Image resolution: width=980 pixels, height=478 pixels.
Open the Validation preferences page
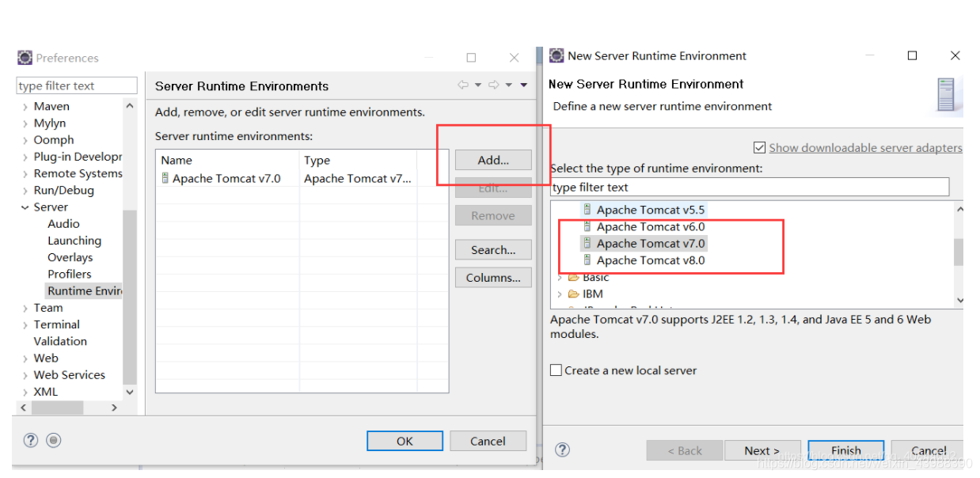(x=60, y=341)
